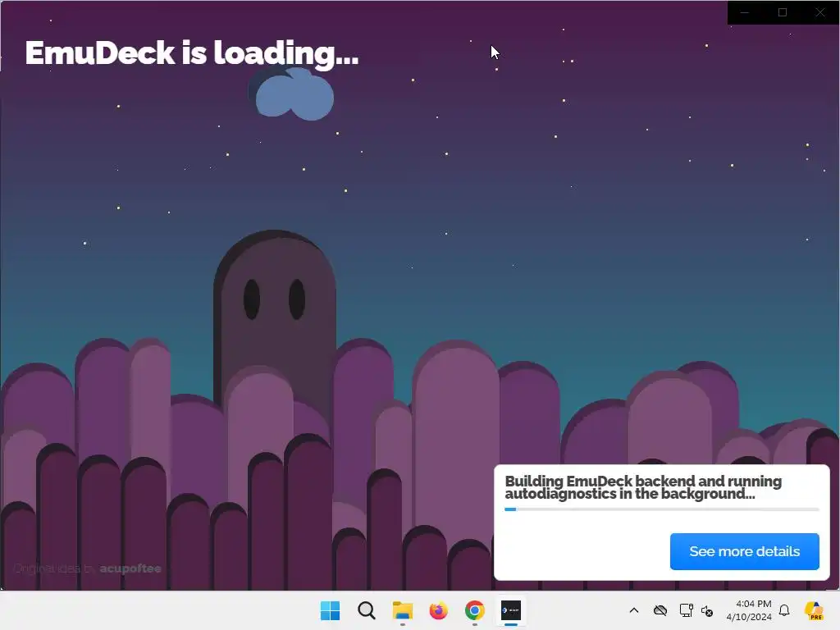Switch to Google Chrome in the taskbar
Viewport: 840px width, 630px height.
pyautogui.click(x=475, y=610)
